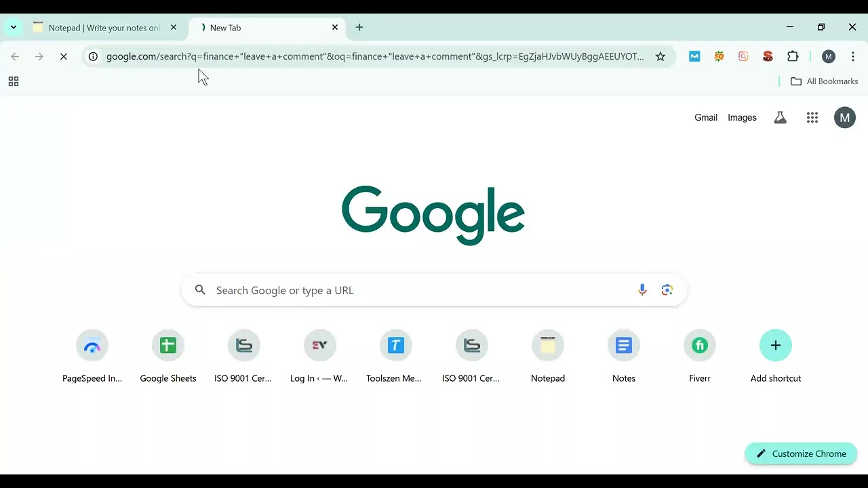
Task: Open the Google account avatar
Action: tap(845, 117)
